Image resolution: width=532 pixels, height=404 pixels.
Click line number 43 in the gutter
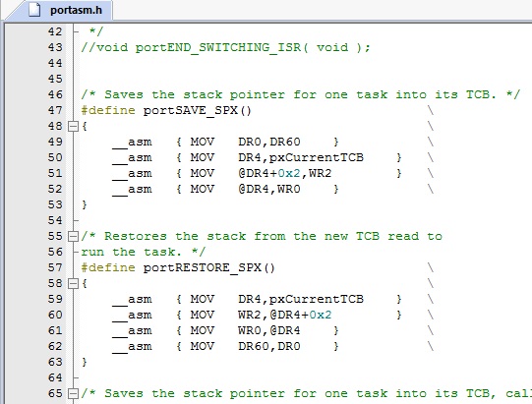coord(55,47)
